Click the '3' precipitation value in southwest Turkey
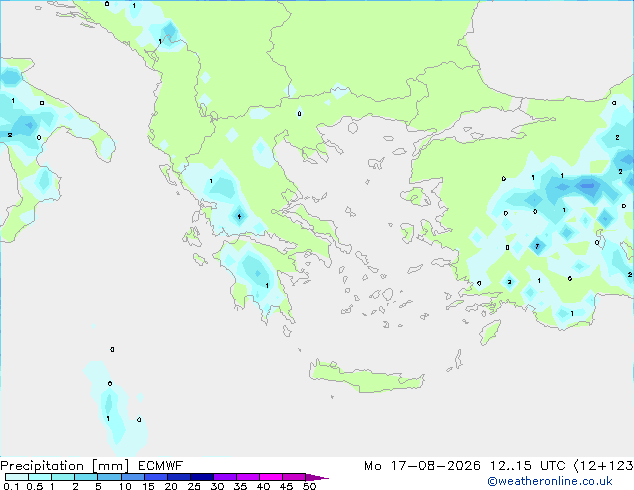Screen dimensions: 634x490 (509, 282)
